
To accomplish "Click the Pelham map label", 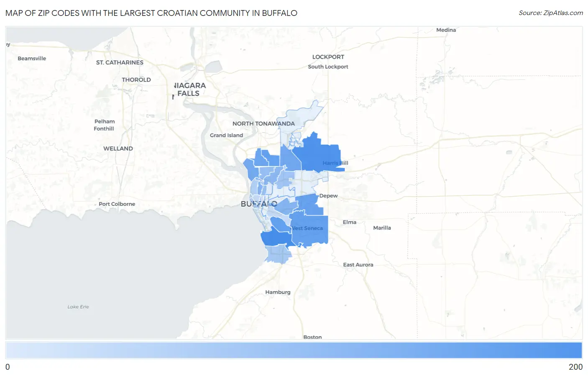I will [x=105, y=122].
